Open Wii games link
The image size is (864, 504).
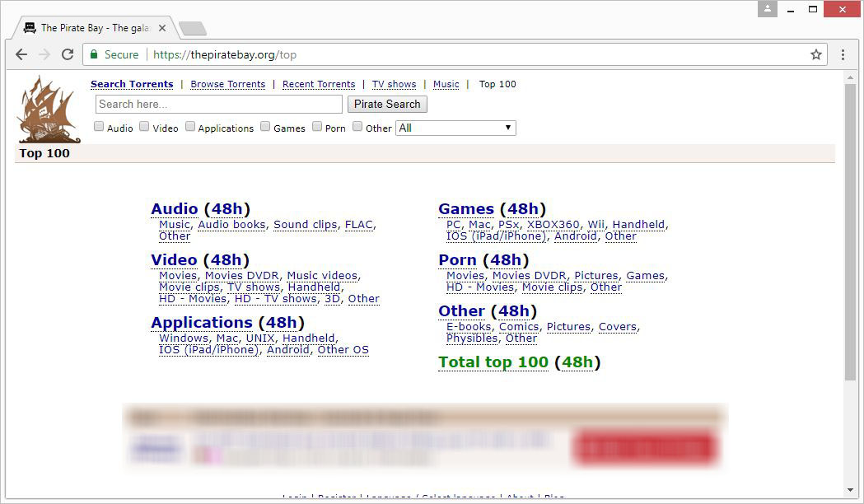(595, 224)
